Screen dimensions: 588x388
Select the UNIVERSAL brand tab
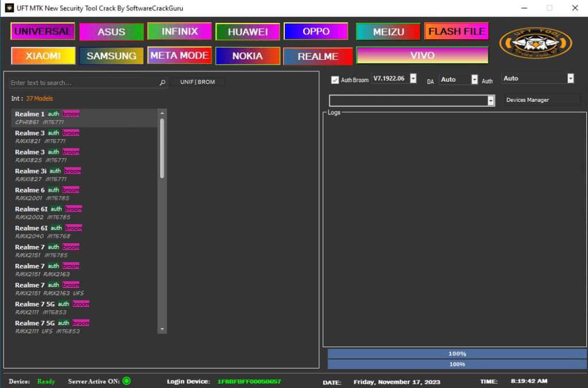coord(42,32)
